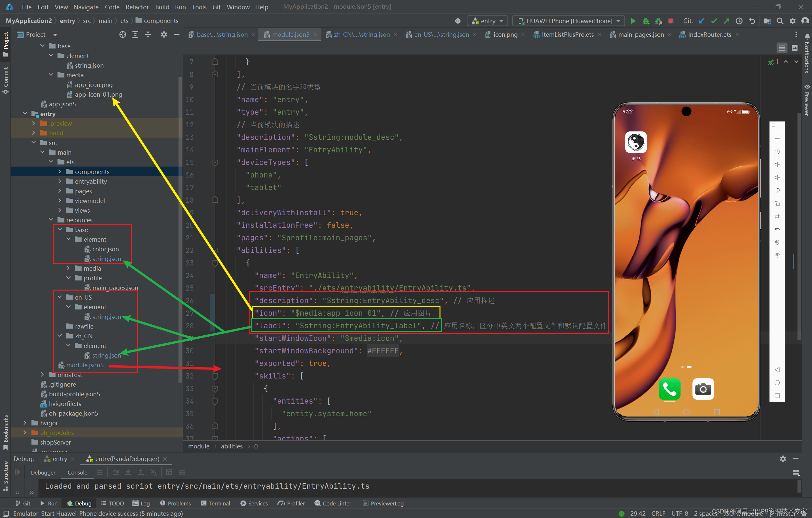Click the red Stop button in toolbar
812x518 pixels.
[671, 21]
